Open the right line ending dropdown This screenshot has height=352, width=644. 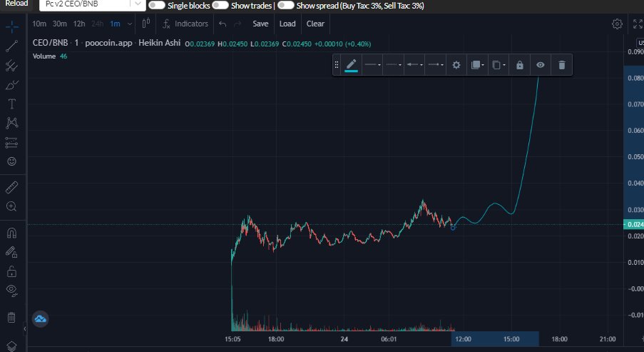click(x=435, y=65)
